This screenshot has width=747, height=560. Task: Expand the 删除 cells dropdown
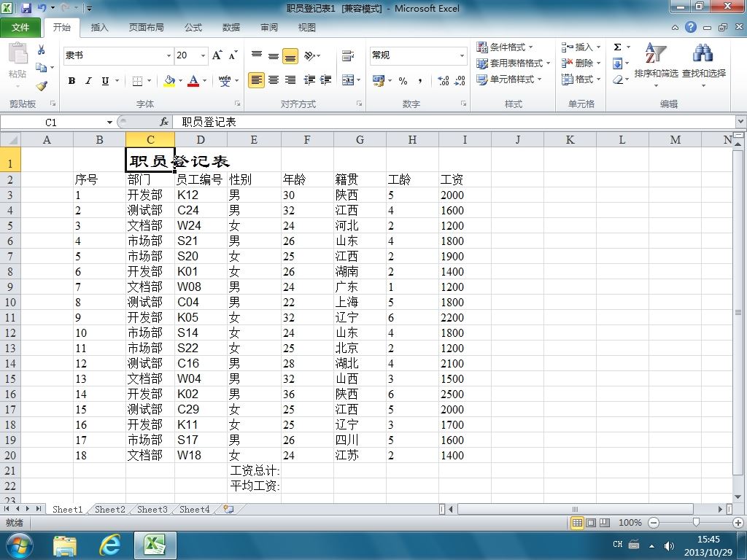pyautogui.click(x=598, y=63)
